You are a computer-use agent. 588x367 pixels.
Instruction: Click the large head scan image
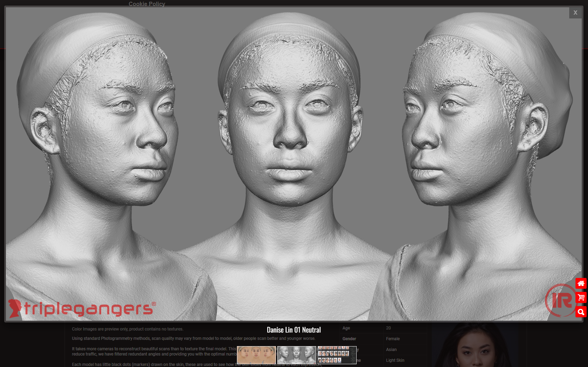pyautogui.click(x=294, y=164)
